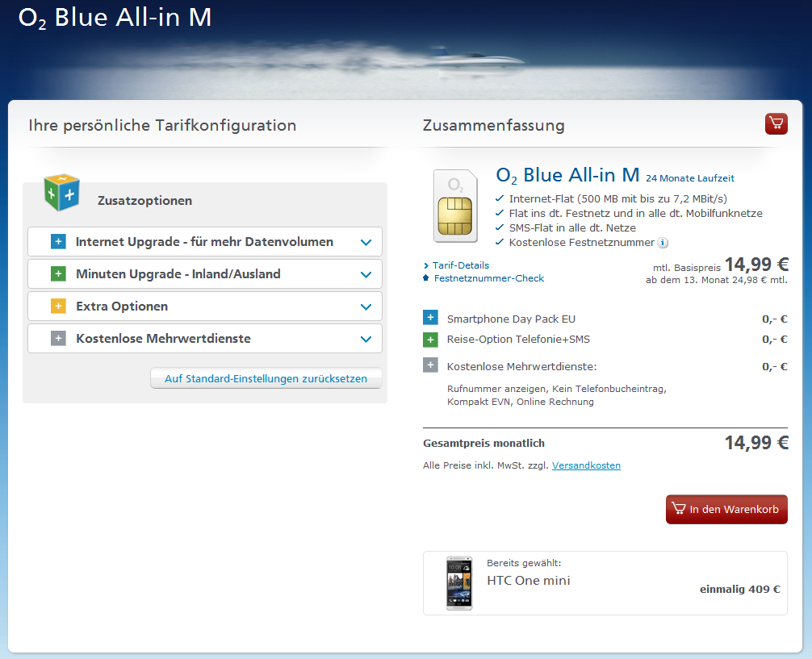Click the Rufnummer anzeigen, Kein Telefonbucheintrag text
This screenshot has height=659, width=812.
557,389
